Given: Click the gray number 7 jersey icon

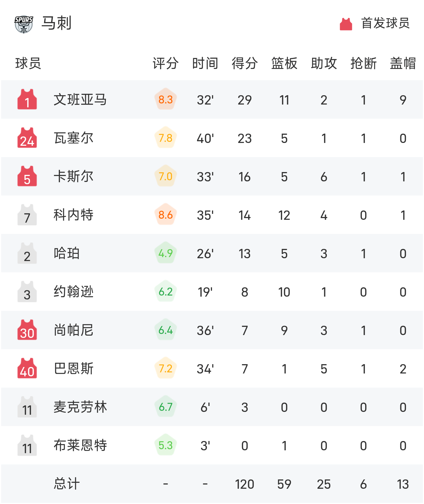Looking at the screenshot, I should pyautogui.click(x=27, y=215).
